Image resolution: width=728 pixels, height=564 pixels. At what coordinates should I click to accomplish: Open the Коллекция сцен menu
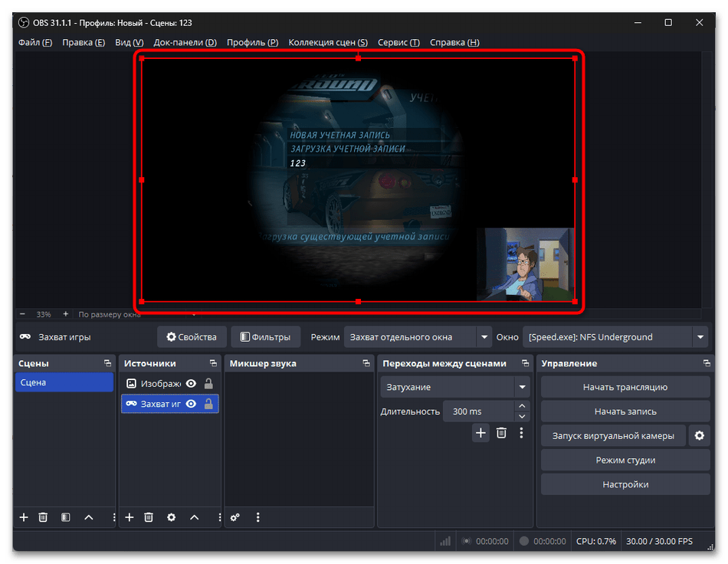tap(328, 42)
